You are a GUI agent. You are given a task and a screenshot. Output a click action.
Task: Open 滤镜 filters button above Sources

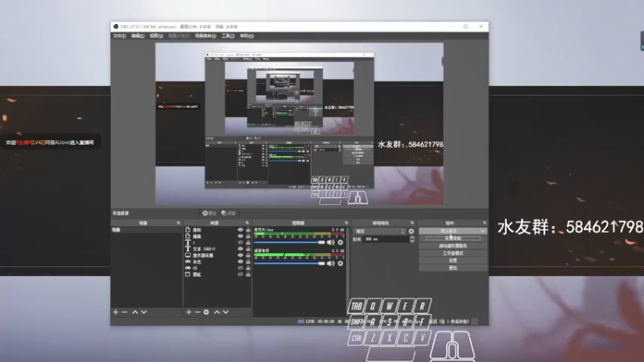[x=229, y=213]
